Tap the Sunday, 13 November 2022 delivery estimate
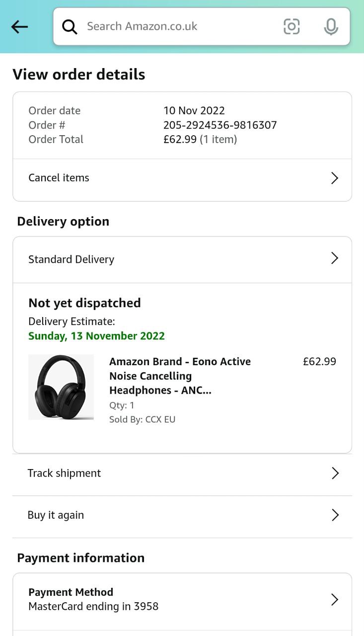Viewport: 364px width, 636px height. pos(96,336)
